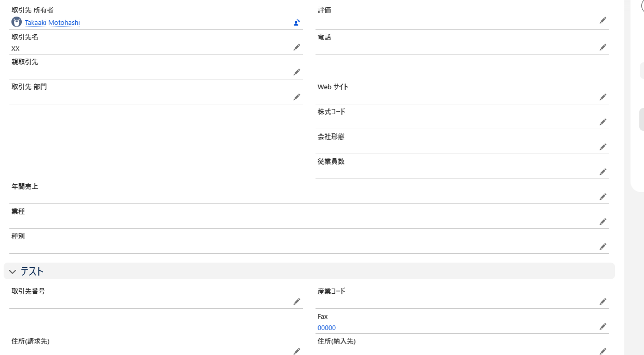Screen dimensions: 644x355
Task: Click the 産業コード edit pencil
Action: [x=603, y=302]
